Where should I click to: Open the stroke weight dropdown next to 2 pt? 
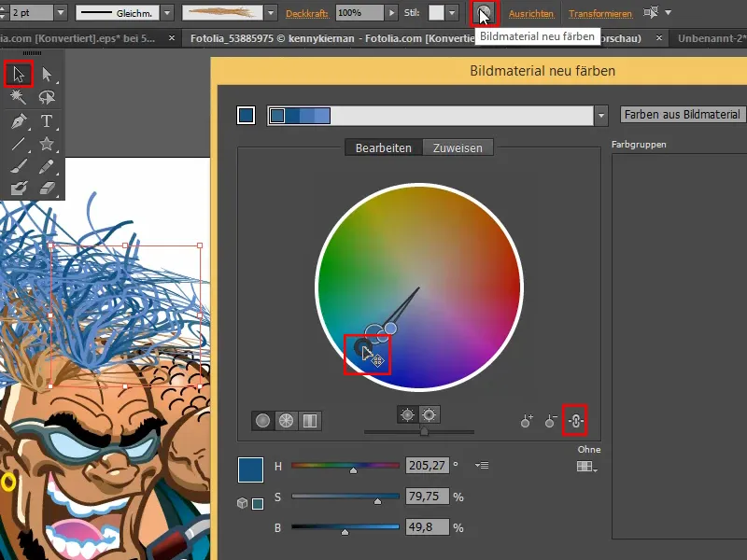click(61, 12)
